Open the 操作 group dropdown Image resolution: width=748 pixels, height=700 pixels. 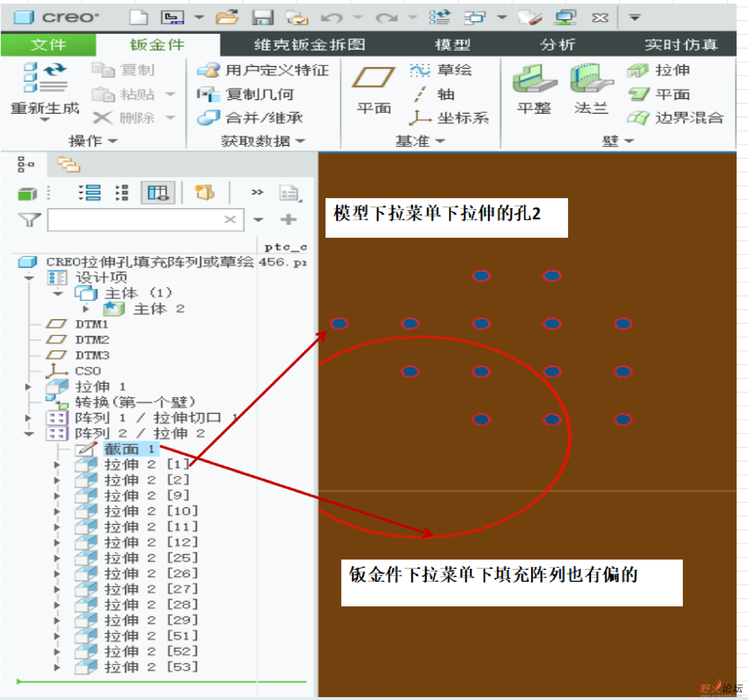(93, 141)
